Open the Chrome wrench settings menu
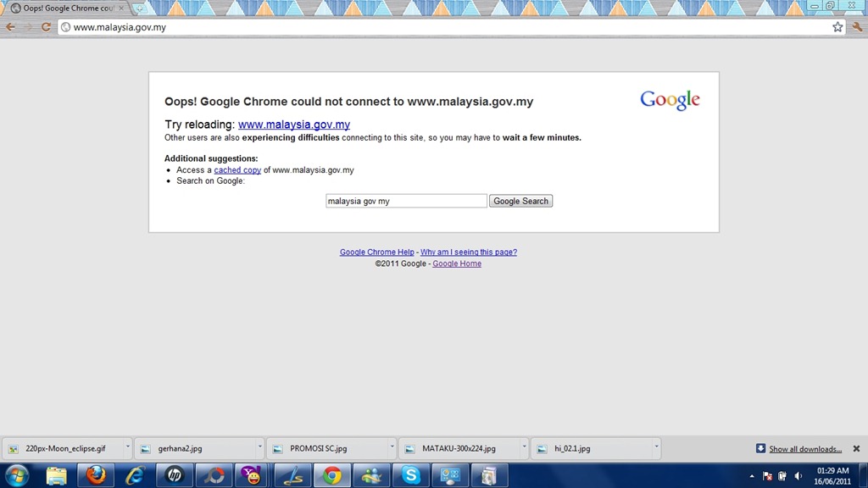The width and height of the screenshot is (868, 488). click(857, 27)
